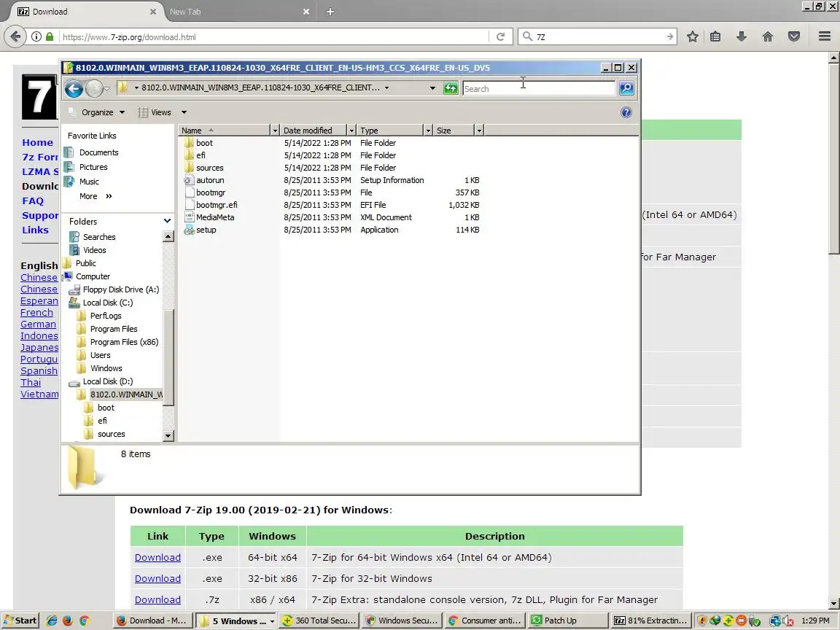Image resolution: width=840 pixels, height=630 pixels.
Task: Switch to the Download tab
Action: [x=87, y=11]
